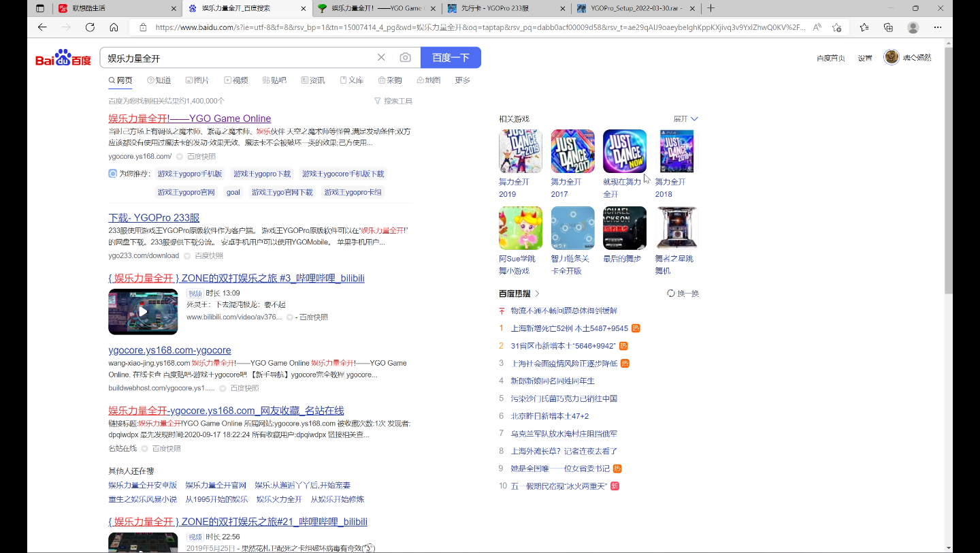The image size is (980, 553).
Task: Select the 贴吧 search category
Action: point(274,80)
